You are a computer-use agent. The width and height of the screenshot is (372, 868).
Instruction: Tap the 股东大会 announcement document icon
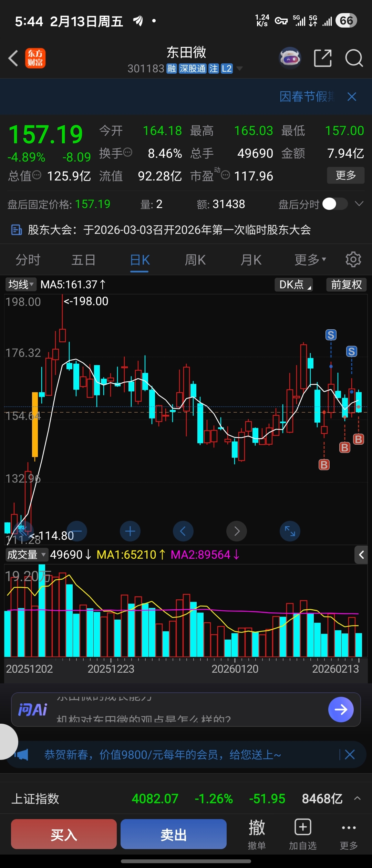[x=17, y=230]
